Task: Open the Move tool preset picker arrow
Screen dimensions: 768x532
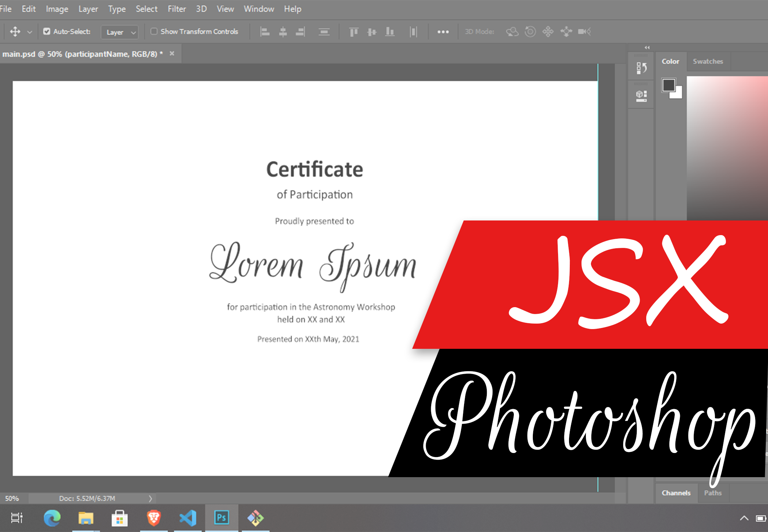Action: tap(30, 32)
